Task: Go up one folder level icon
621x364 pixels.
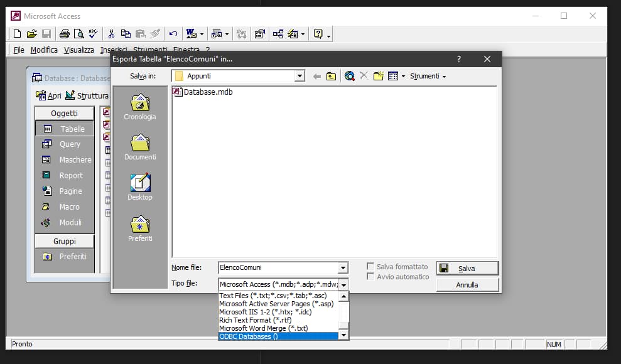Action: [x=331, y=77]
